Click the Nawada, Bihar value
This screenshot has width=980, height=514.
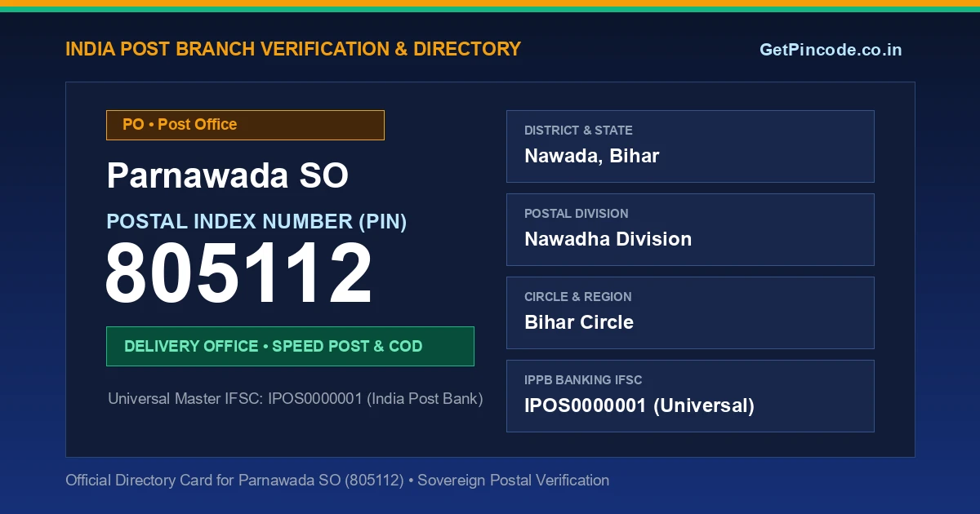pyautogui.click(x=592, y=156)
